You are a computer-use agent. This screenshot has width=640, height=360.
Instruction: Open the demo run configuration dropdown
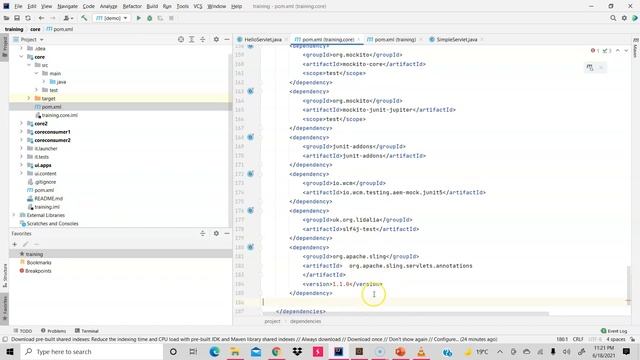(111, 18)
